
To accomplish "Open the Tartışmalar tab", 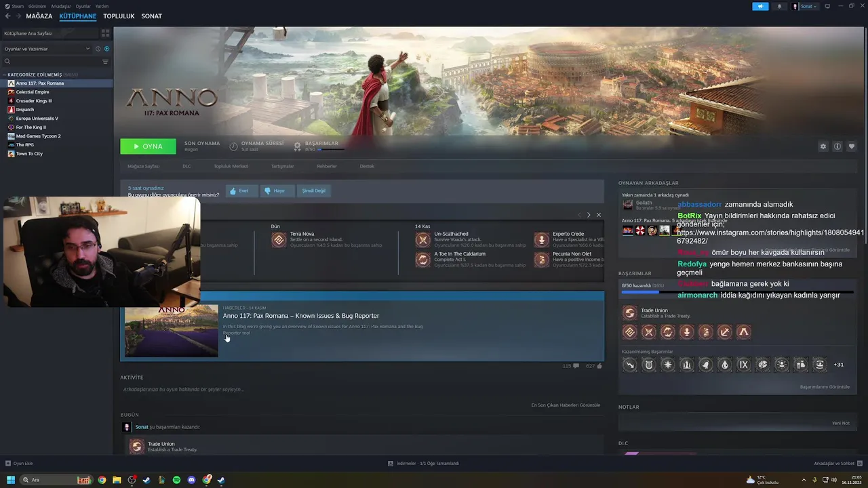I will tap(283, 166).
